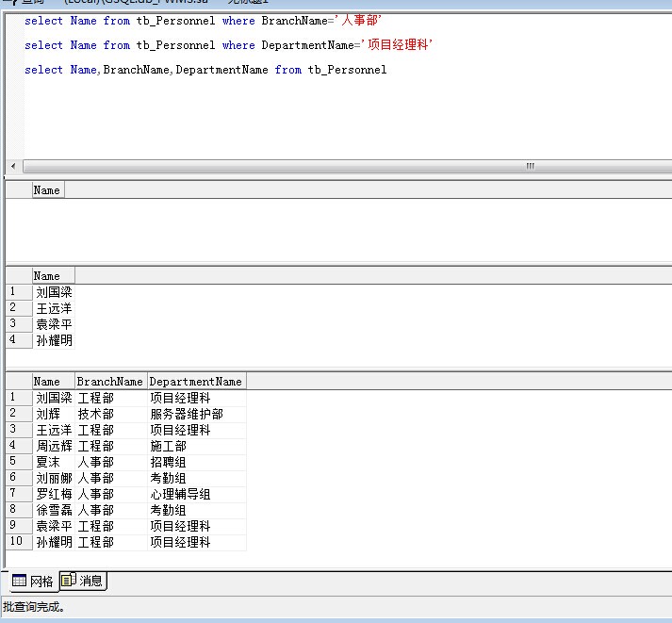Click the 技术部 branch cell
Viewport: 672px width, 623px height.
tap(111, 414)
